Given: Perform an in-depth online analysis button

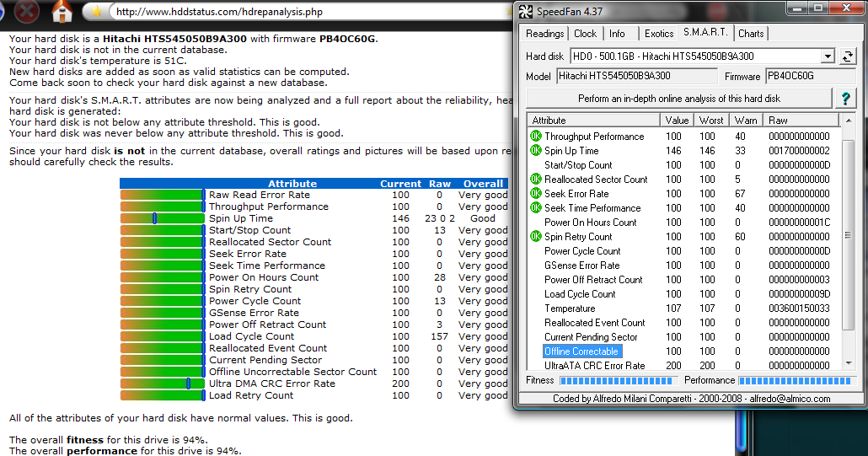Looking at the screenshot, I should click(678, 99).
